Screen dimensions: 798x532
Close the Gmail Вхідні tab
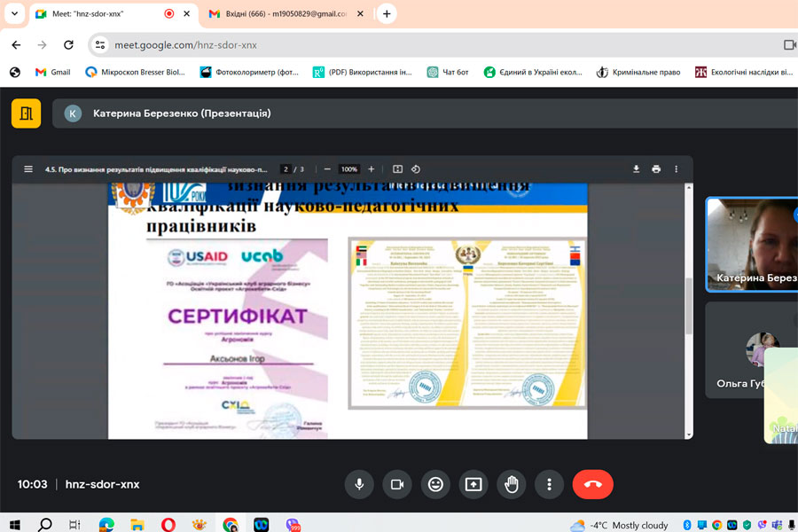tap(360, 14)
